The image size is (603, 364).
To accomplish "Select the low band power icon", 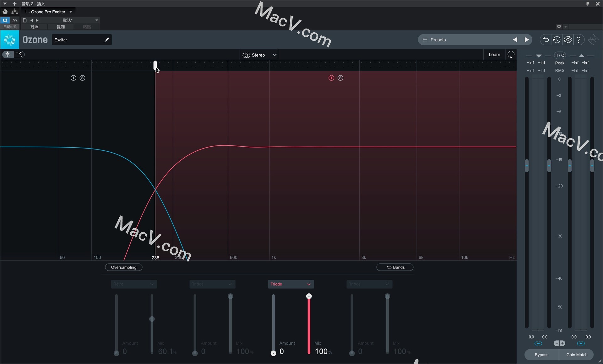I will (x=73, y=78).
